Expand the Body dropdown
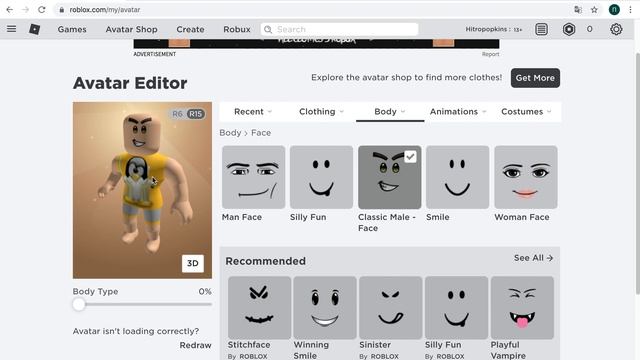Viewport: 640px width, 360px height. click(x=390, y=111)
